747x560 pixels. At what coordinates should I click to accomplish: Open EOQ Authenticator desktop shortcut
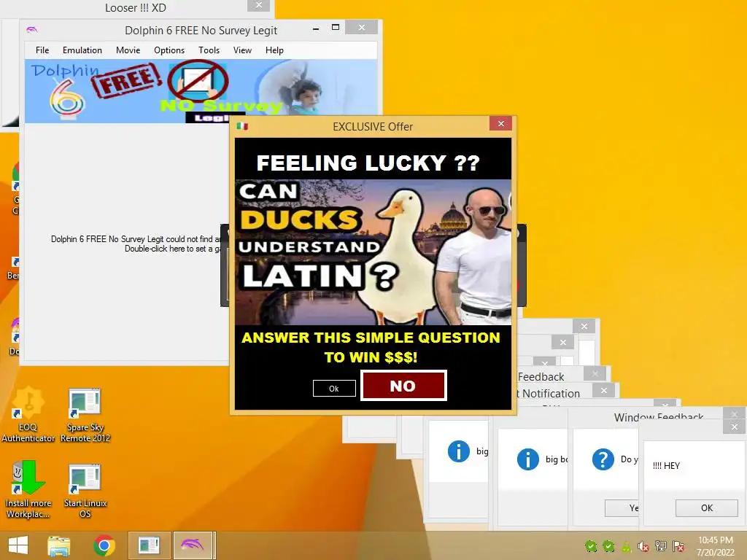[x=28, y=415]
